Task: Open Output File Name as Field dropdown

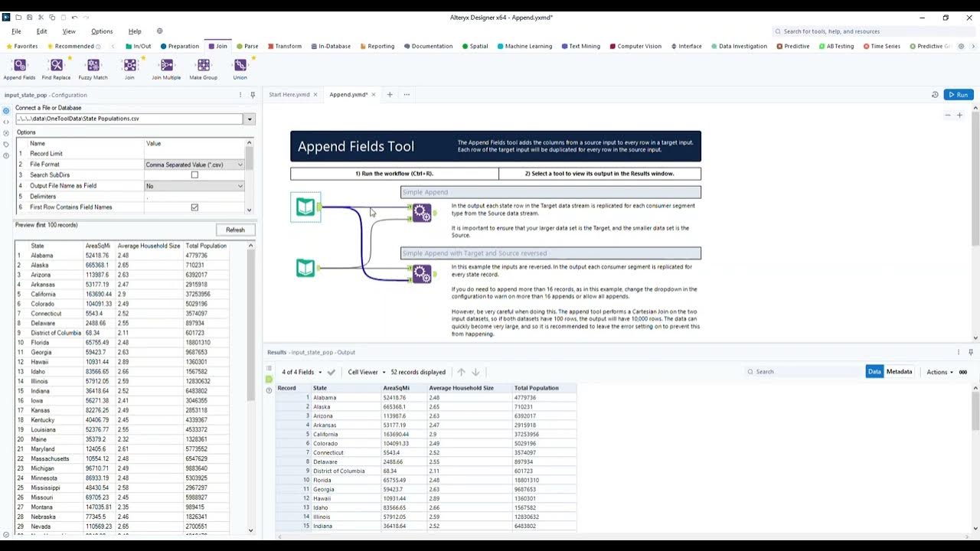Action: (194, 186)
